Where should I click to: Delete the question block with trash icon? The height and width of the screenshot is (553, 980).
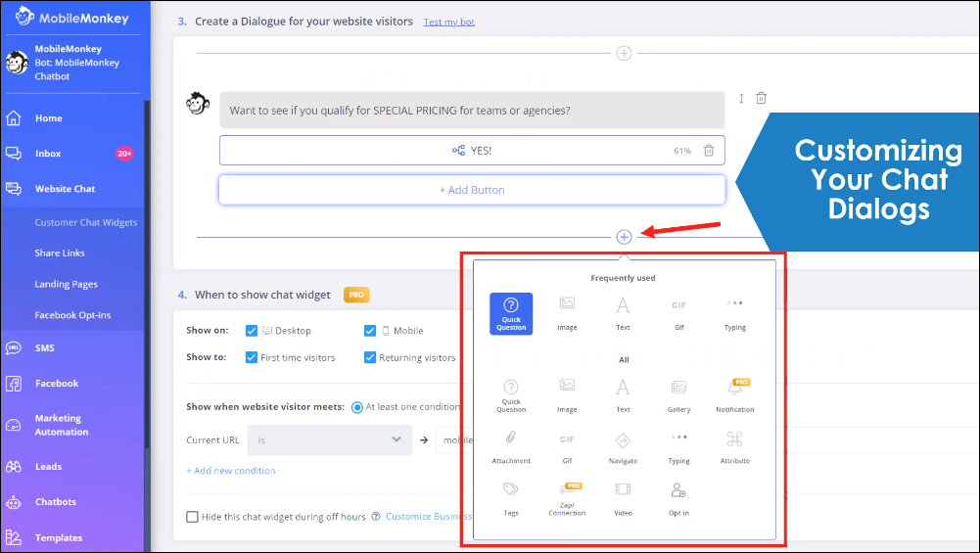click(761, 98)
